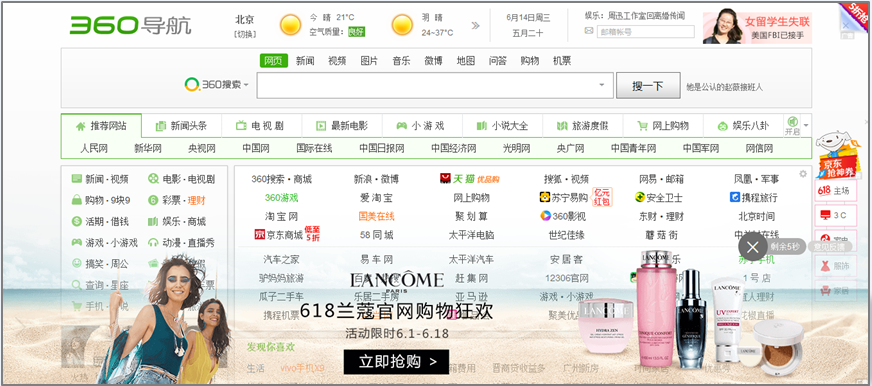The height and width of the screenshot is (386, 872).
Task: Open the 国美在线 link
Action: point(376,216)
